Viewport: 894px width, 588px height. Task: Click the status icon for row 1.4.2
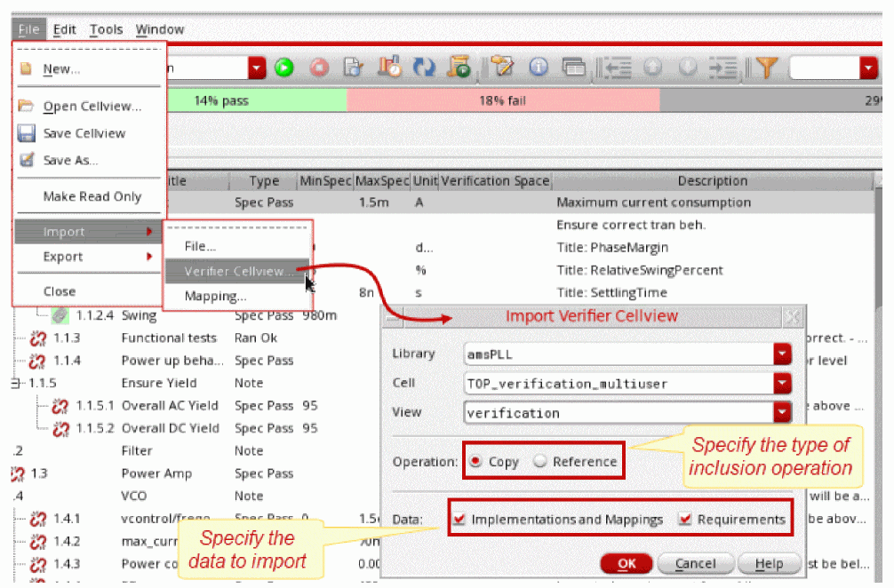click(x=37, y=541)
